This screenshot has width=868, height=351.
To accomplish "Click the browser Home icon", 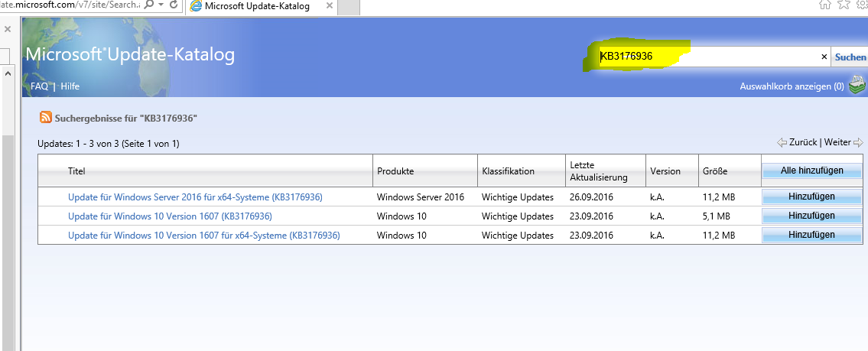I will (x=824, y=5).
